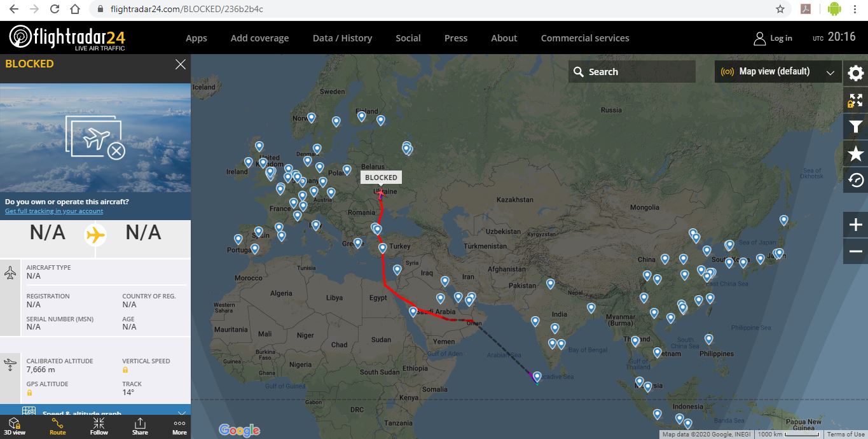Click the Log in link
Viewport: 868px width, 439px height.
781,38
